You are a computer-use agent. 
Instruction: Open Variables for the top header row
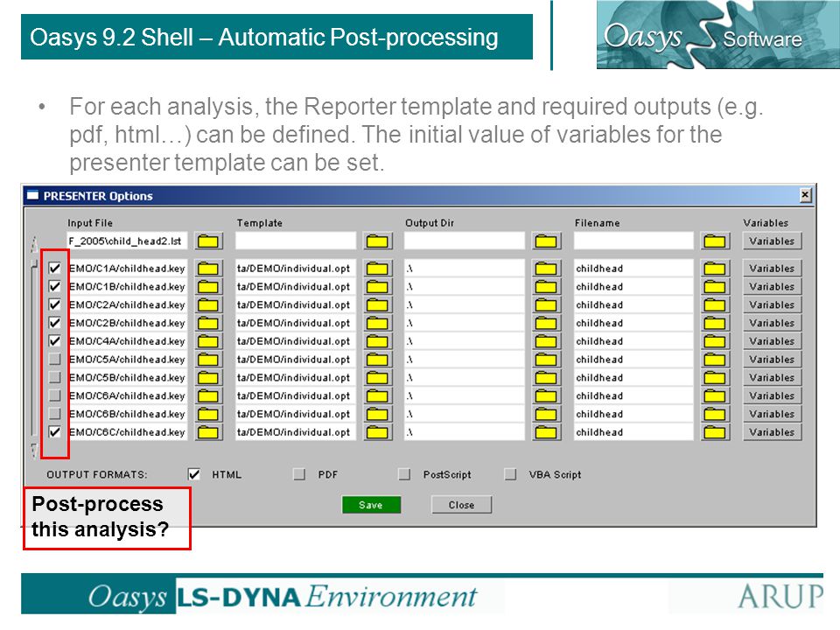pos(772,241)
